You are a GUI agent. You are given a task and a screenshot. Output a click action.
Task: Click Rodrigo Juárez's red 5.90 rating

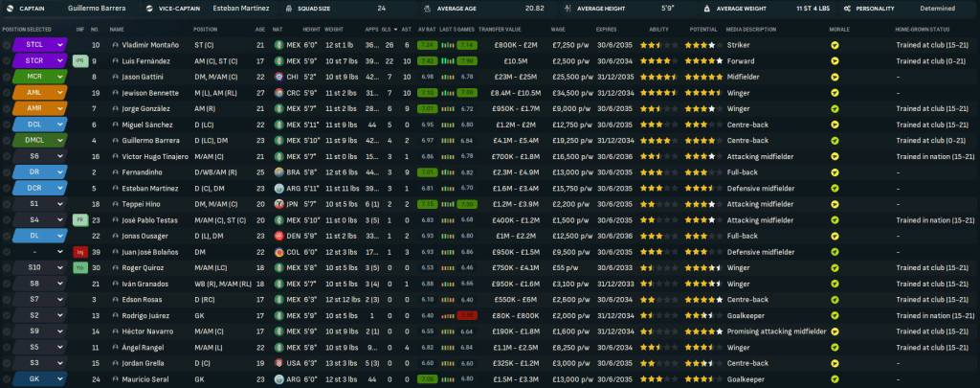(465, 314)
